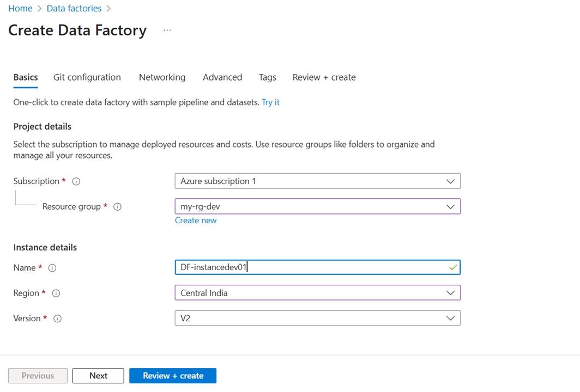Viewport: 580px width, 392px height.
Task: Switch to the Networking tab
Action: (162, 77)
